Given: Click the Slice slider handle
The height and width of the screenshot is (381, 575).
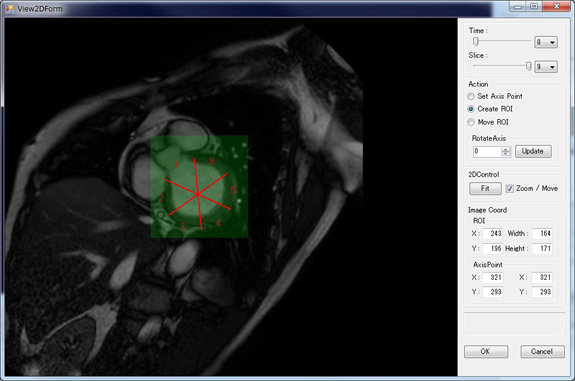Looking at the screenshot, I should point(528,66).
